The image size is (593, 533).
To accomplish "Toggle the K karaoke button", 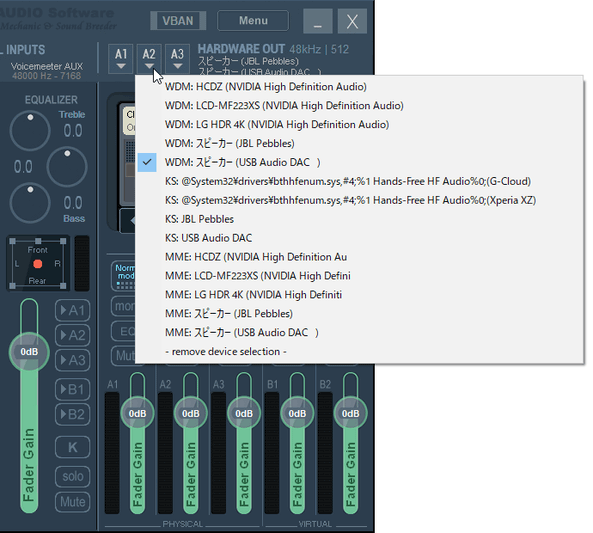I will point(73,447).
